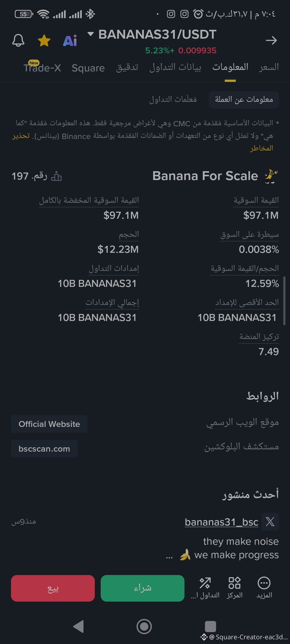Open the المركز hub grid icon

click(235, 587)
